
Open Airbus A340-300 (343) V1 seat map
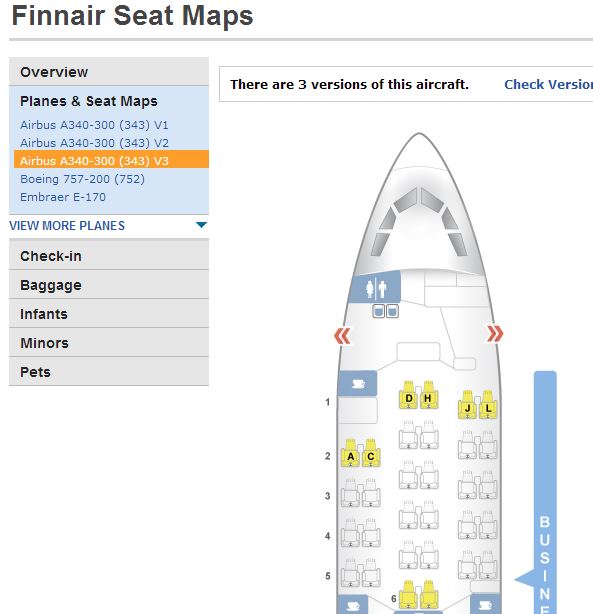coord(94,125)
